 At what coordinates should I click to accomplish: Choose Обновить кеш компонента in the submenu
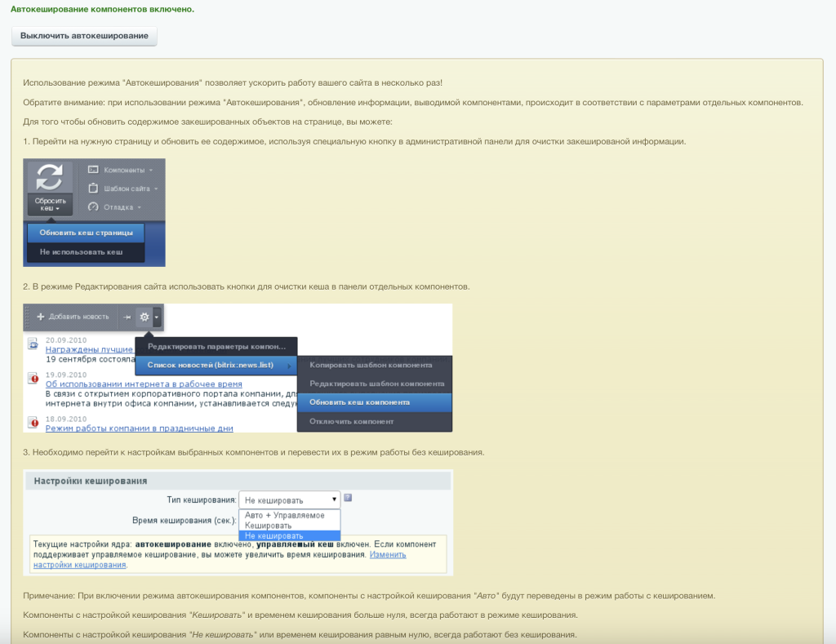point(374,402)
